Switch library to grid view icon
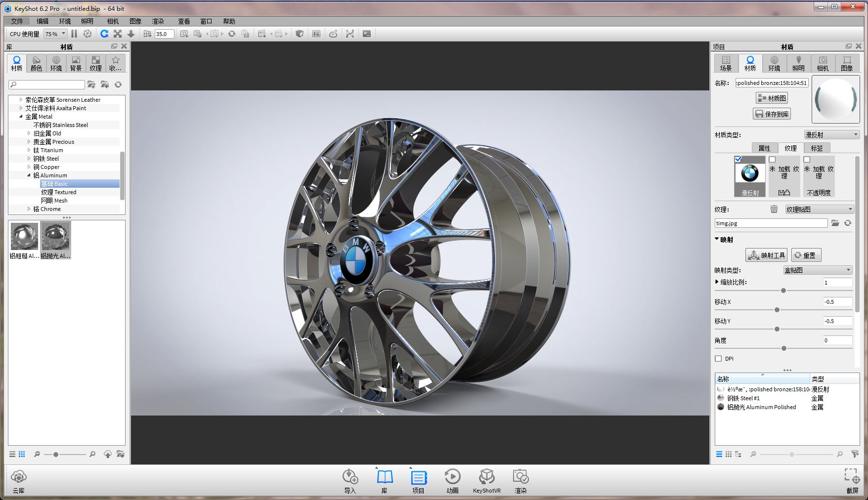This screenshot has width=868, height=500. click(22, 454)
